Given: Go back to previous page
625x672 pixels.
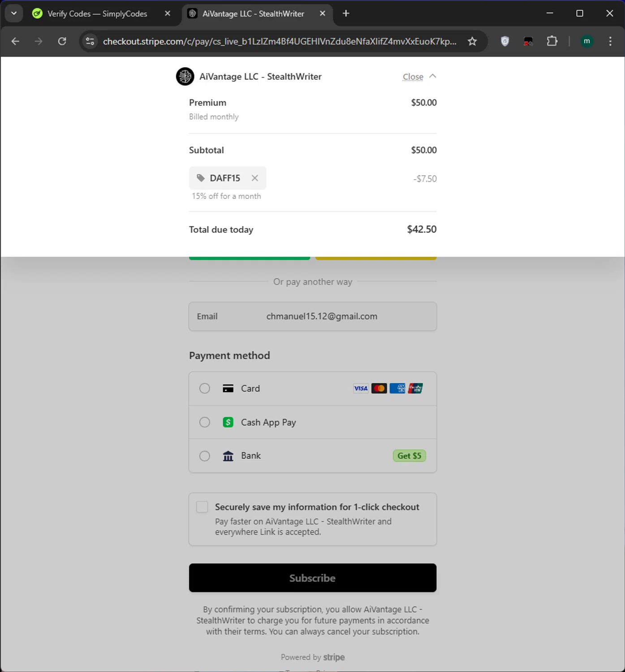Looking at the screenshot, I should tap(15, 41).
